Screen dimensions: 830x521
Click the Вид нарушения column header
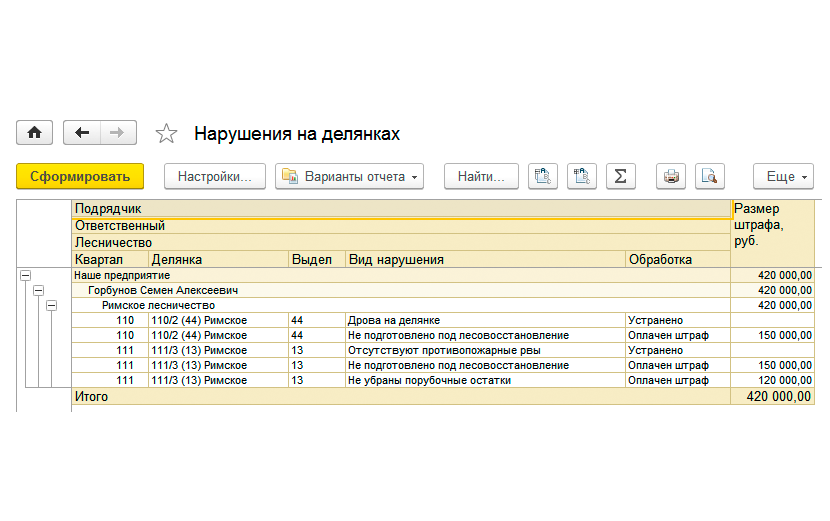pyautogui.click(x=485, y=259)
